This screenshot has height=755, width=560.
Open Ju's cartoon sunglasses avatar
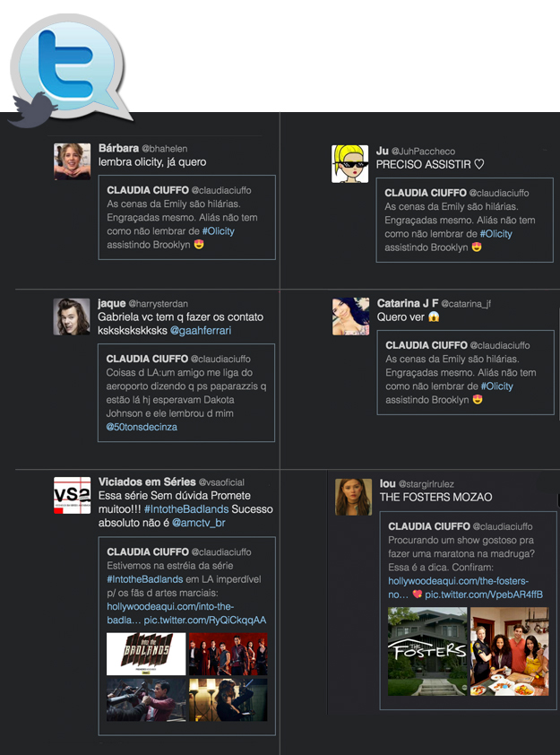pos(350,163)
